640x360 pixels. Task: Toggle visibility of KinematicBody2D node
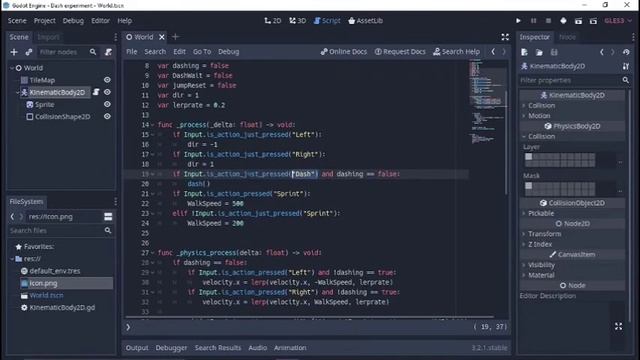(107, 92)
